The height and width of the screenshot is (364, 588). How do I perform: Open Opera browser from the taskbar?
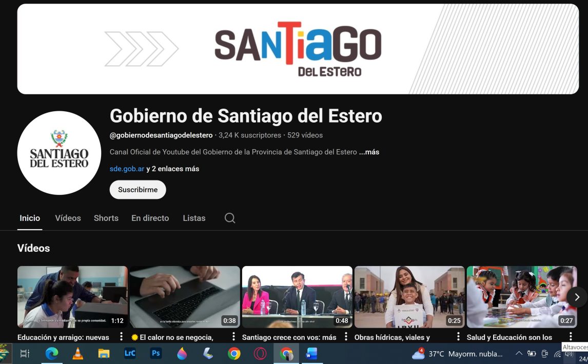260,354
